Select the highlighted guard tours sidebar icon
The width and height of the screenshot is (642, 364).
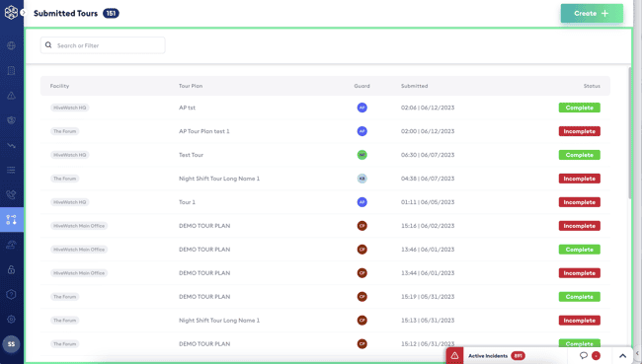(12, 220)
